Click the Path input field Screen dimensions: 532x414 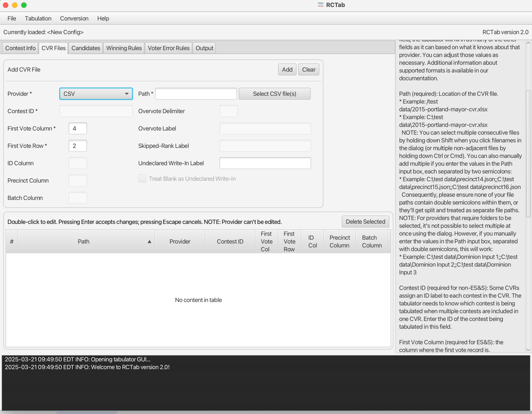point(196,94)
